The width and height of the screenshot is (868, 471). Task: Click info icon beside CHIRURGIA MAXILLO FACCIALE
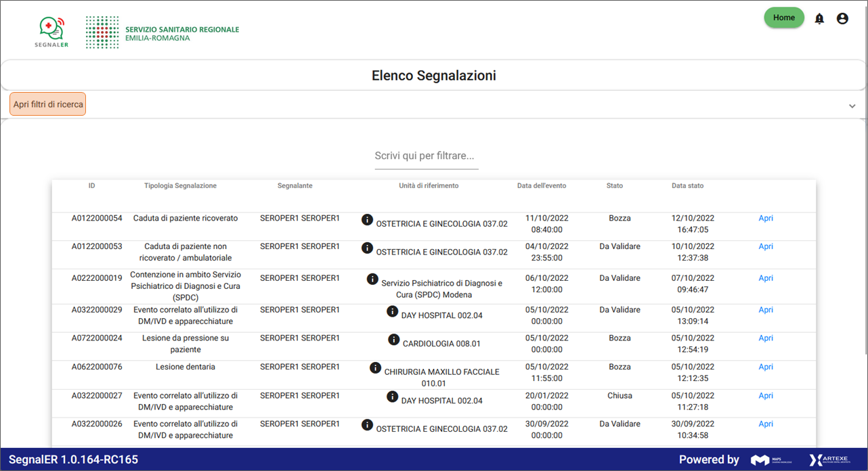[376, 368]
